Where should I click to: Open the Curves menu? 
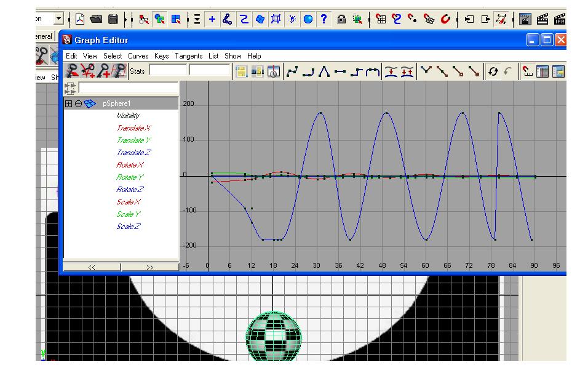pos(138,56)
